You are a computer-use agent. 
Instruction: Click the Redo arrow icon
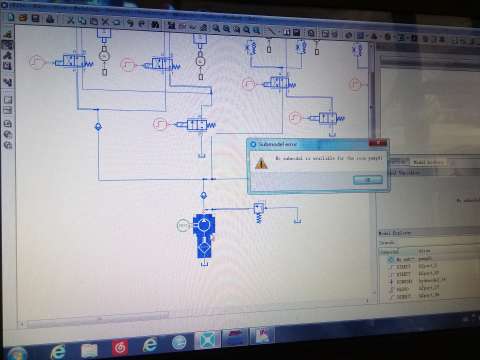142,23
